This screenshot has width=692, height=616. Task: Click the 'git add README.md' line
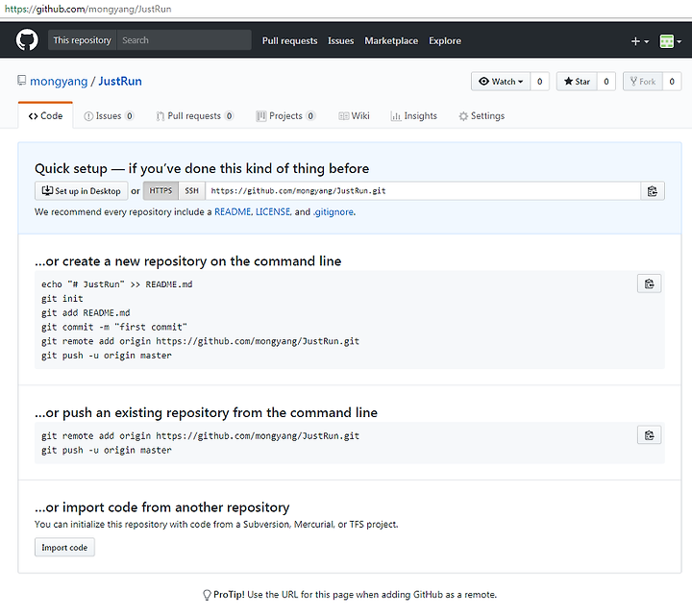point(86,313)
